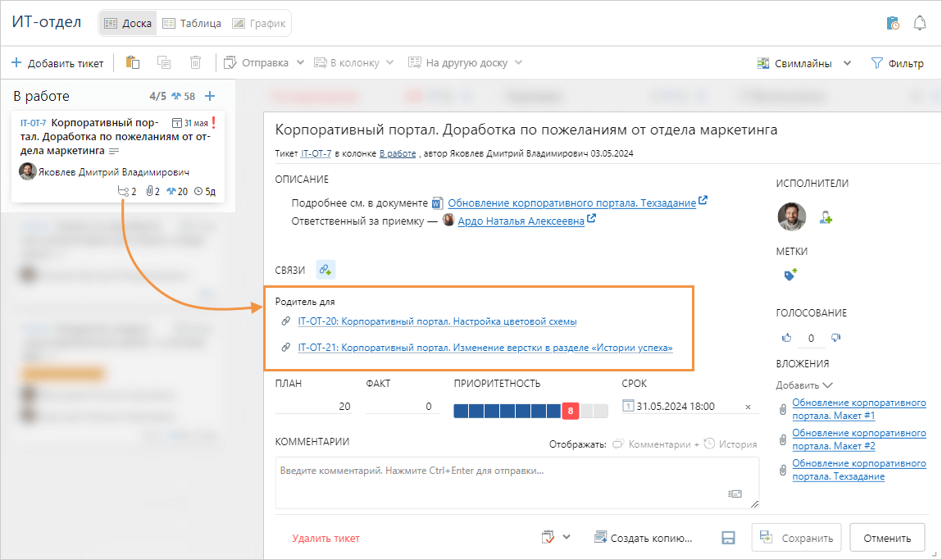Add an assignee using the person-plus icon

[826, 217]
